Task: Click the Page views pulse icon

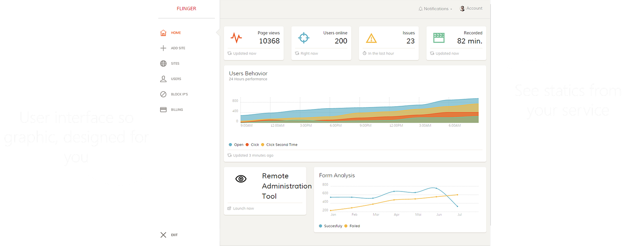Action: (x=236, y=38)
